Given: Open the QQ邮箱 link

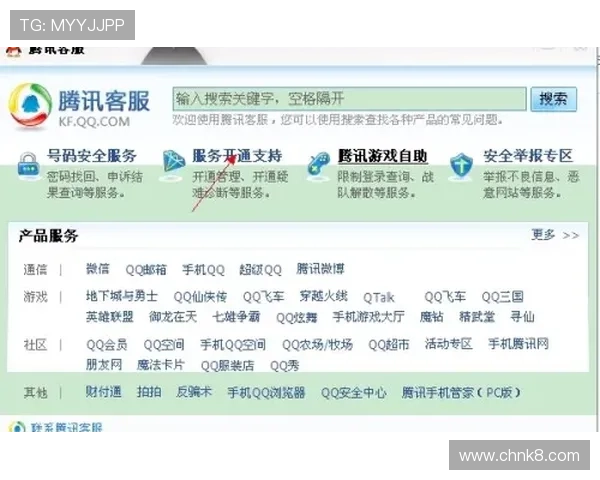Looking at the screenshot, I should [146, 269].
